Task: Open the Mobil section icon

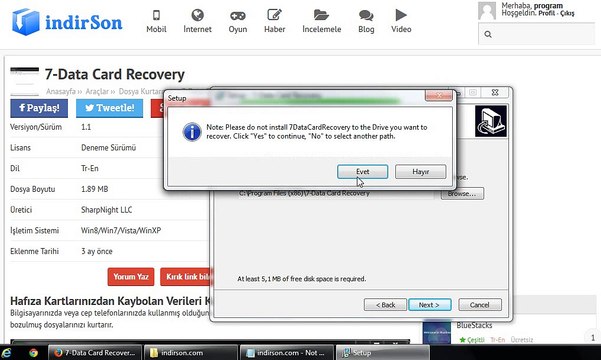Action: [x=156, y=15]
